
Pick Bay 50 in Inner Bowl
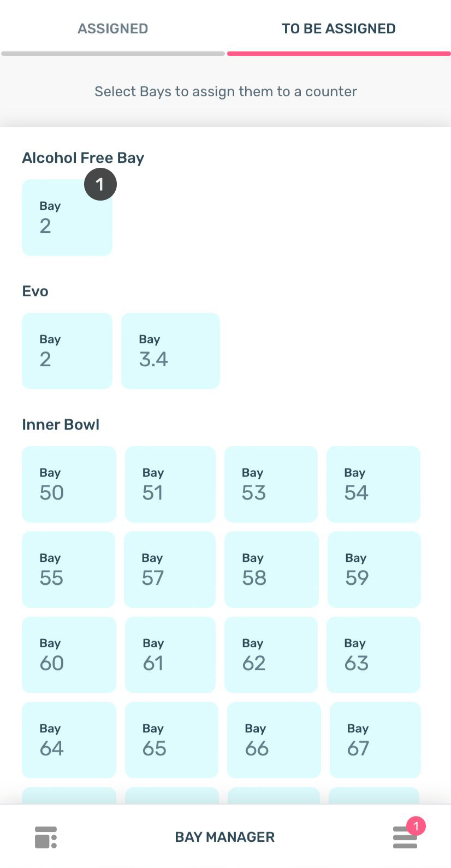pyautogui.click(x=69, y=484)
